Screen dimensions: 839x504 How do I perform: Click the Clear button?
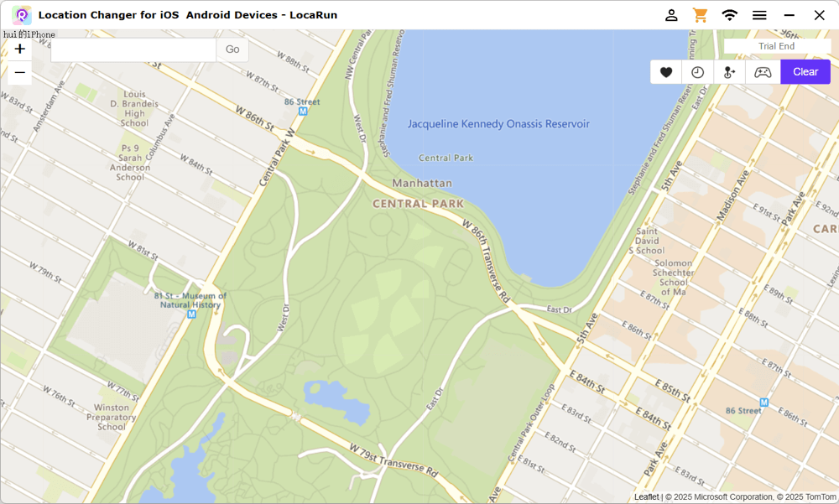[x=805, y=72]
